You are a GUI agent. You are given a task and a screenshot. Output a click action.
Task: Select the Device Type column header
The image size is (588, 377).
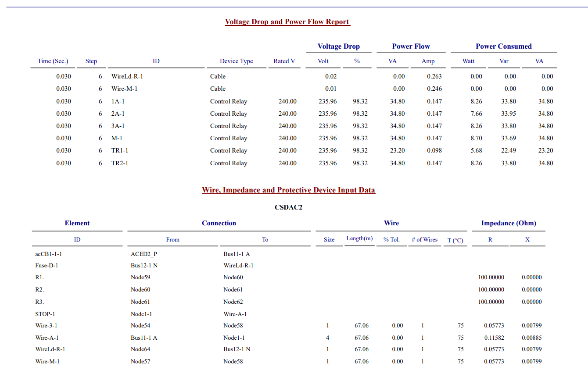click(x=236, y=61)
